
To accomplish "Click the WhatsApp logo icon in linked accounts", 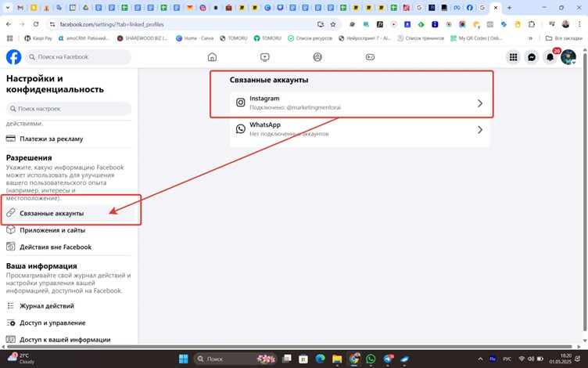I will [x=240, y=128].
